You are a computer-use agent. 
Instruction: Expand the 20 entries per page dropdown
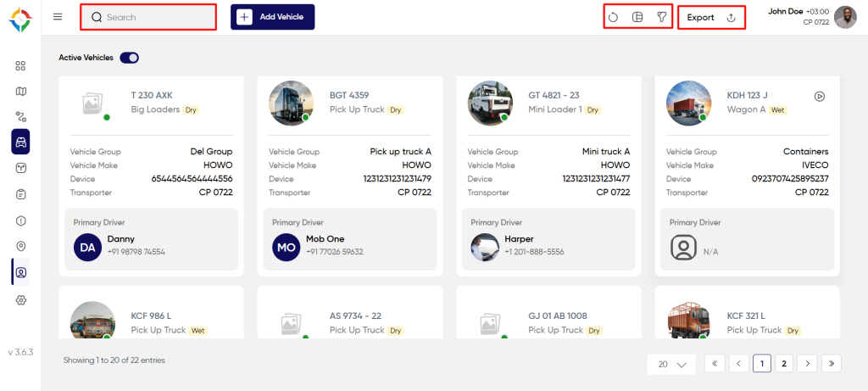(x=672, y=365)
